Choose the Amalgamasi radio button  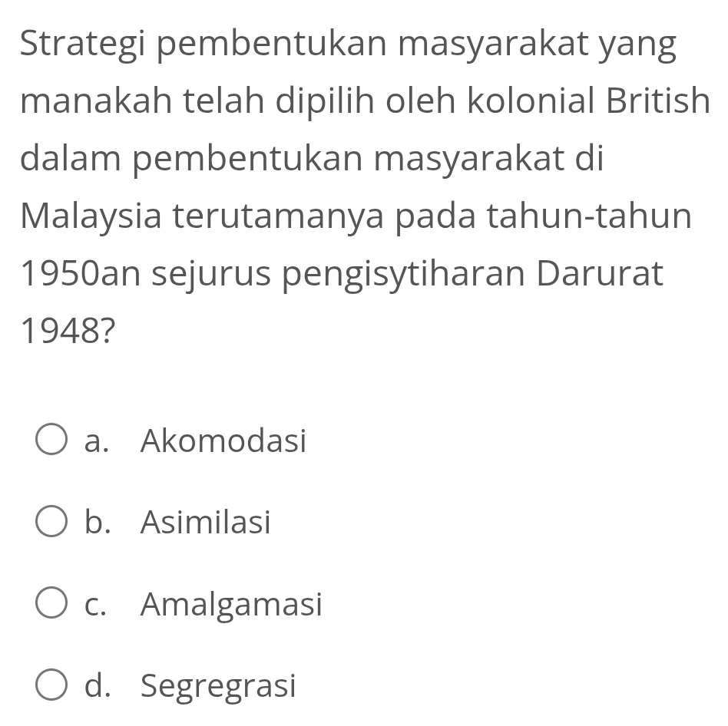[52, 605]
